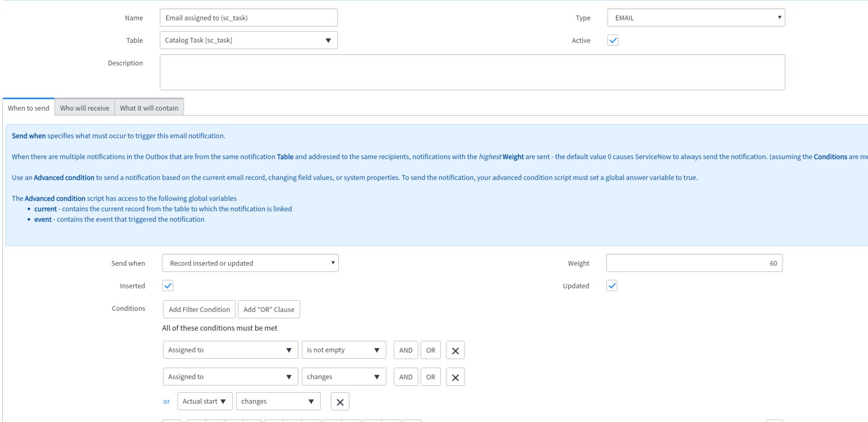Select the "When to send" tab
868x422 pixels.
click(29, 108)
